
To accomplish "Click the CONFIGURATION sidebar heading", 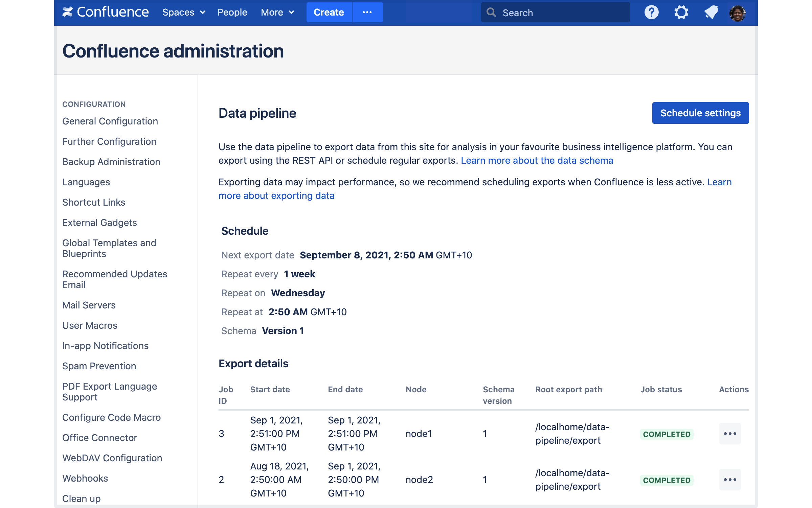I will click(x=94, y=104).
